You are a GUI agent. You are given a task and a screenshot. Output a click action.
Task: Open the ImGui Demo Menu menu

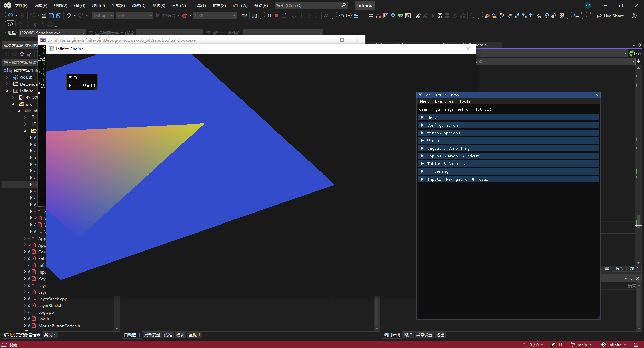tap(425, 101)
